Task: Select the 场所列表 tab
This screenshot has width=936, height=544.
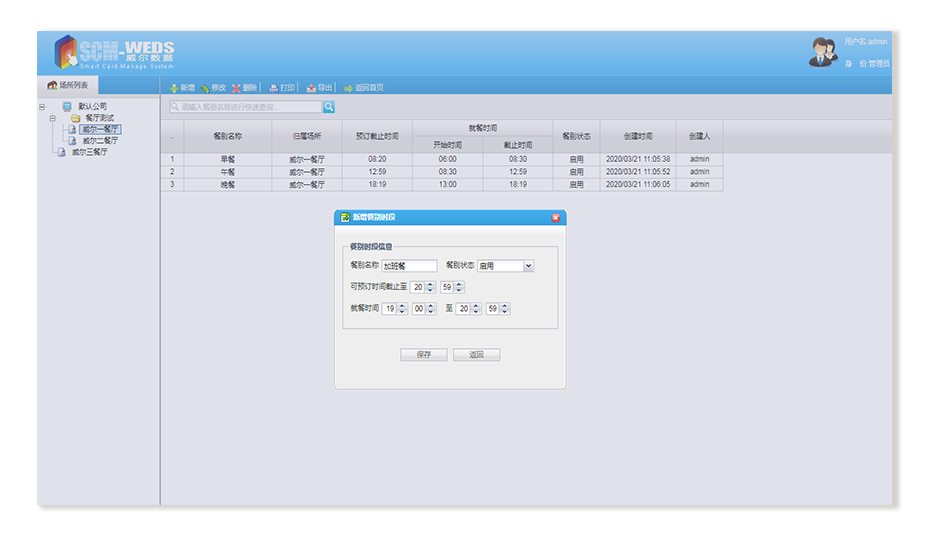Action: pos(68,85)
